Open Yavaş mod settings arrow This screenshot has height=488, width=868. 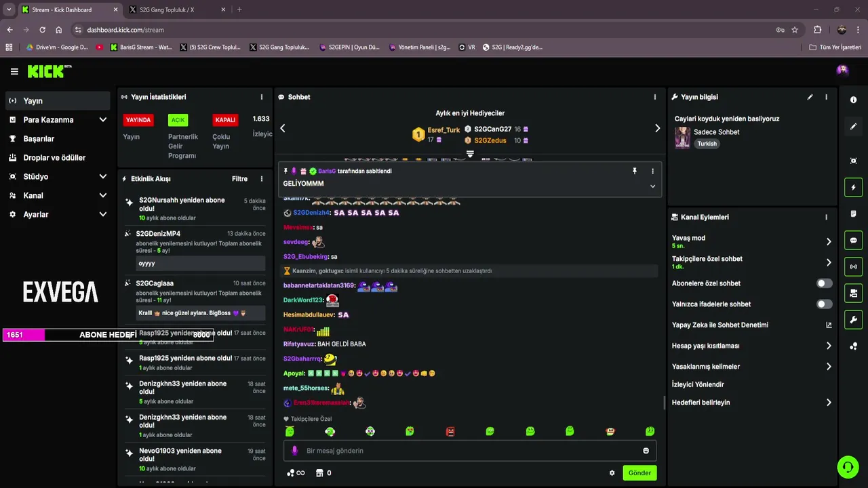tap(829, 241)
